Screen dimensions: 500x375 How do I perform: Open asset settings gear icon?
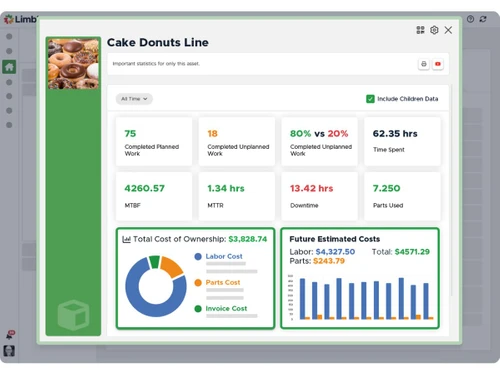(x=434, y=30)
